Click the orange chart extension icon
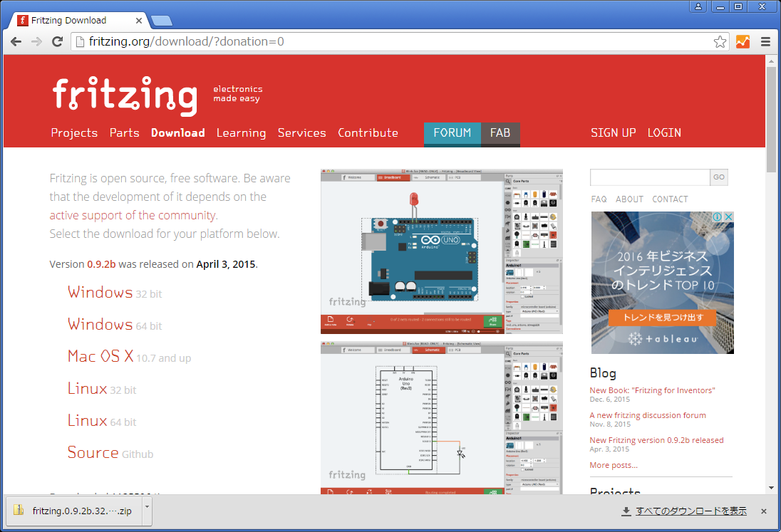 (x=743, y=42)
